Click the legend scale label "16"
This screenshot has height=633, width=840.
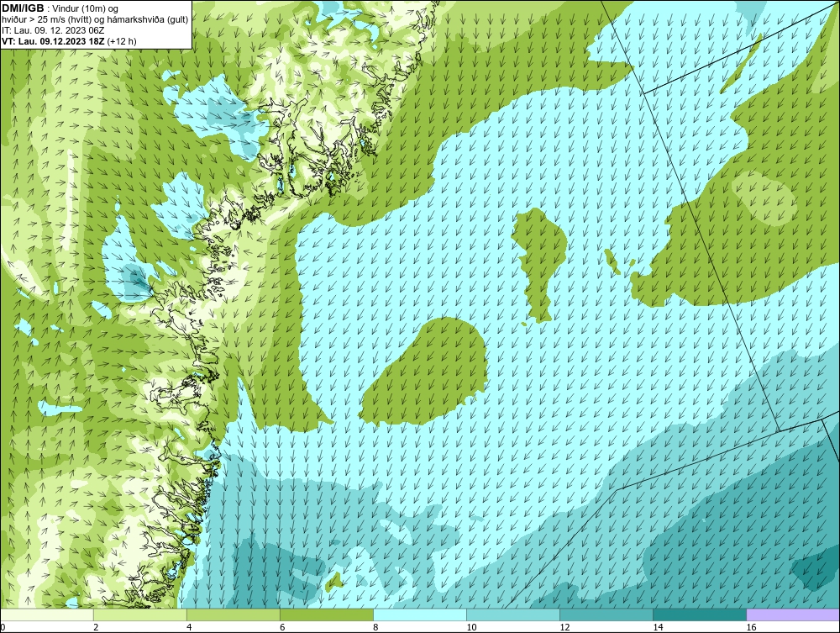tap(751, 627)
